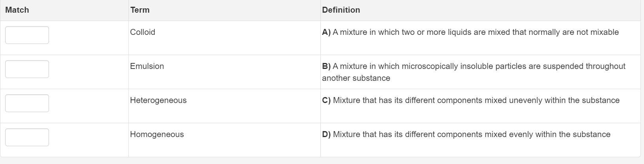Click the 'another substance' text line
Screen dimensions: 644x164
(x=356, y=78)
